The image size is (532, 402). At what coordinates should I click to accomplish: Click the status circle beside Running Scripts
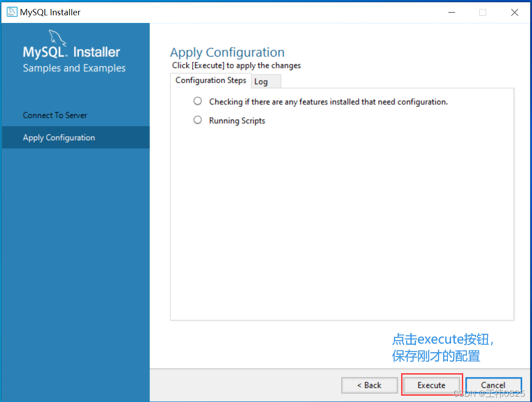pyautogui.click(x=197, y=120)
